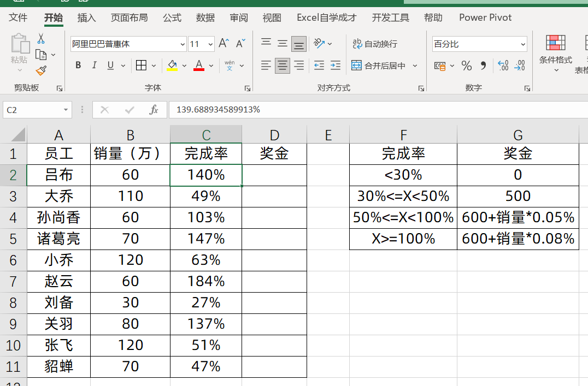Increase font size with the larger A icon
Viewport: 588px width, 386px height.
[x=224, y=44]
